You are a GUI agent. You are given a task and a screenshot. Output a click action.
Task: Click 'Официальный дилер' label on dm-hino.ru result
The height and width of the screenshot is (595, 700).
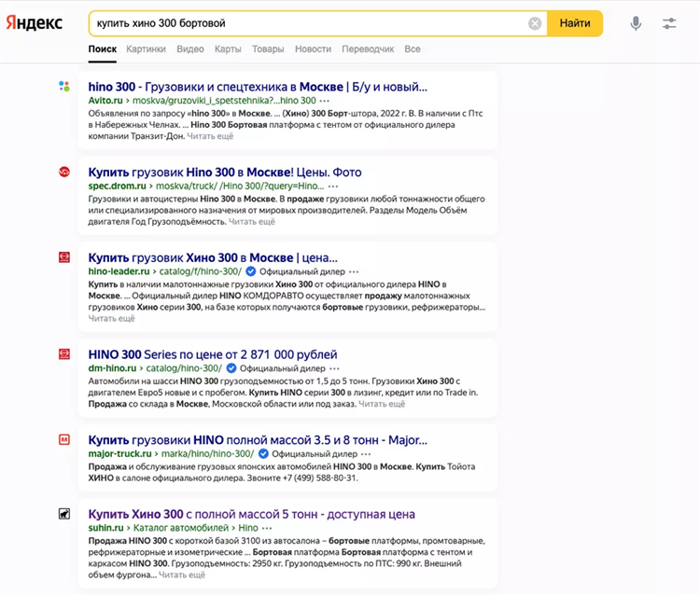click(x=283, y=368)
